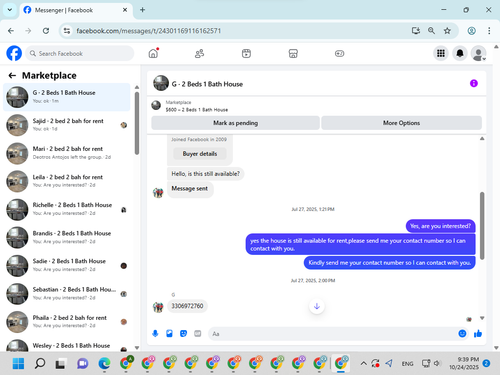Send a voice clip with microphone icon
This screenshot has width=500, height=375.
coord(155,333)
